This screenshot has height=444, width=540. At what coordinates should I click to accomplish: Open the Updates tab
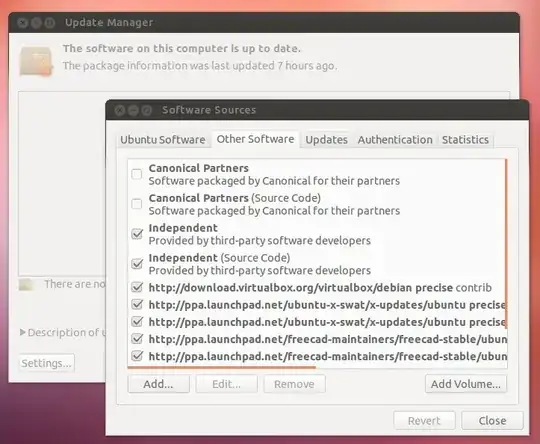326,140
